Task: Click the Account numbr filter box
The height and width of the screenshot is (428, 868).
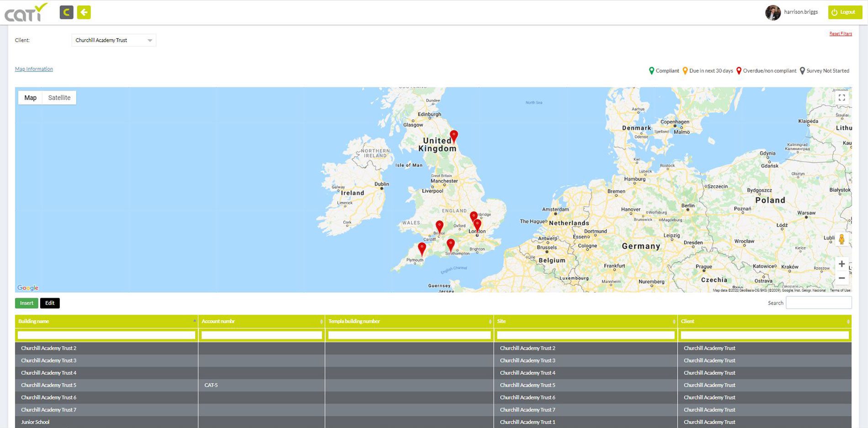Action: click(261, 335)
